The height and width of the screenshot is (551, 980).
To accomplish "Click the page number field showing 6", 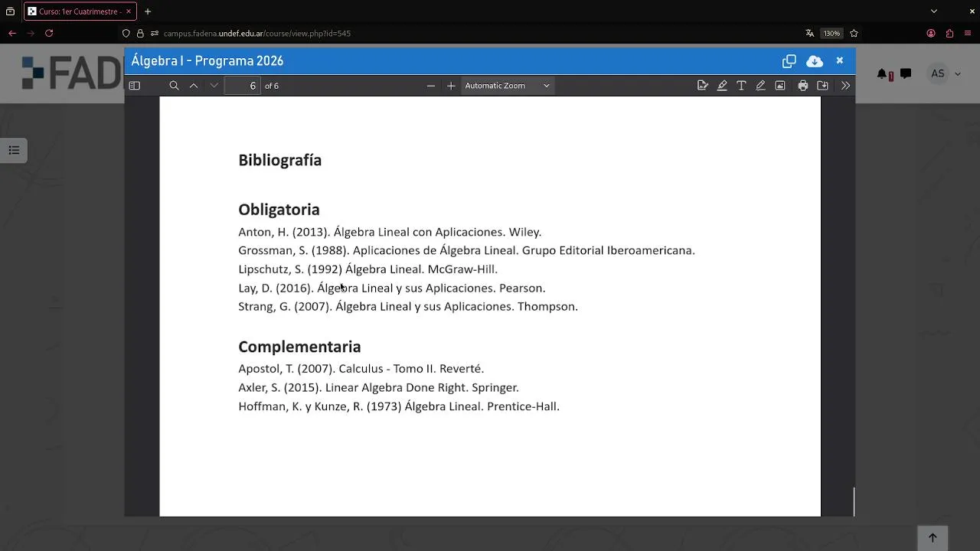I will (243, 86).
